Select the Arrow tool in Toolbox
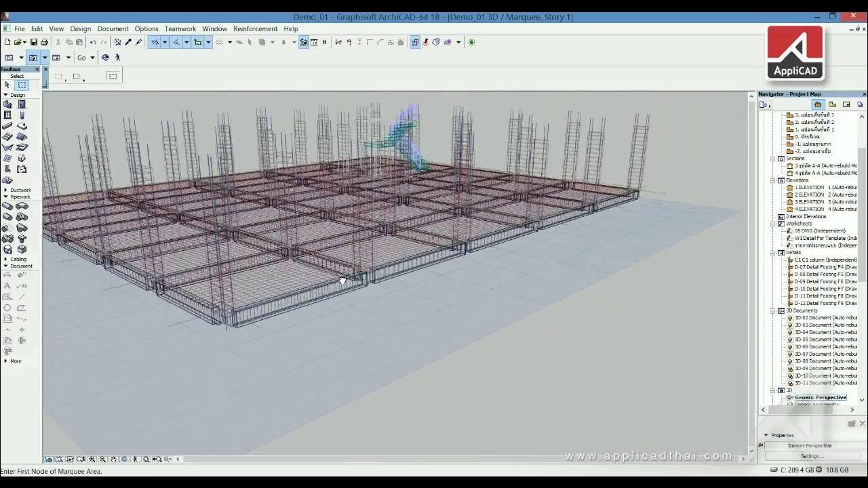 [x=7, y=85]
